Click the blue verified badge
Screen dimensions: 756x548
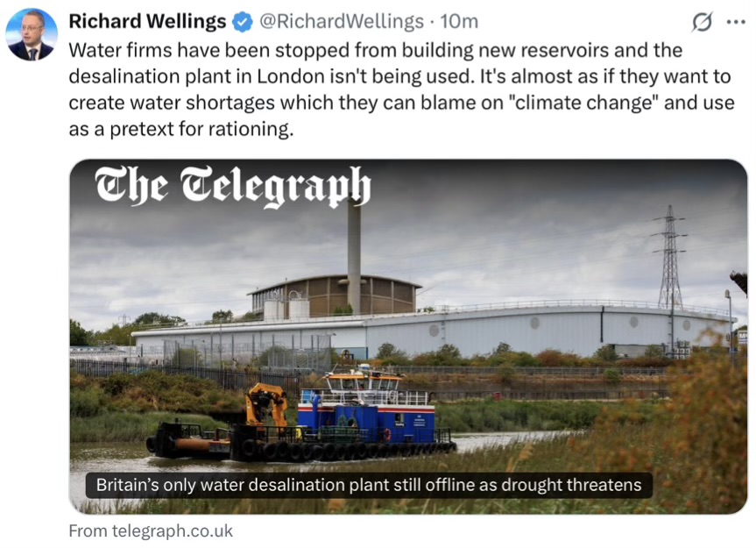pyautogui.click(x=243, y=22)
